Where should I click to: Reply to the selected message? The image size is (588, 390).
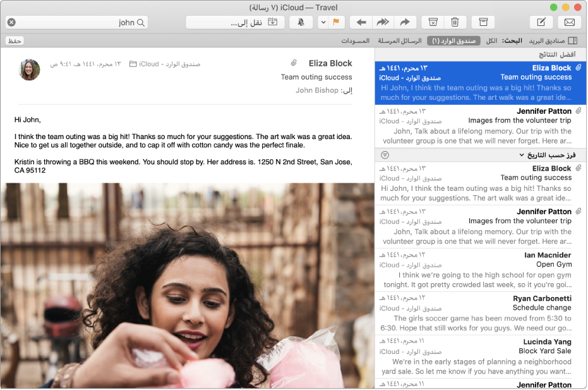tap(361, 22)
